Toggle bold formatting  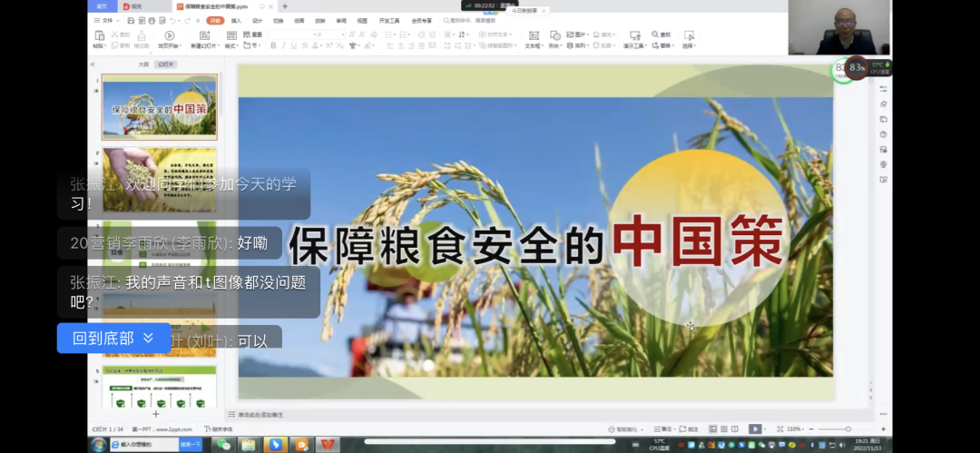coord(274,45)
